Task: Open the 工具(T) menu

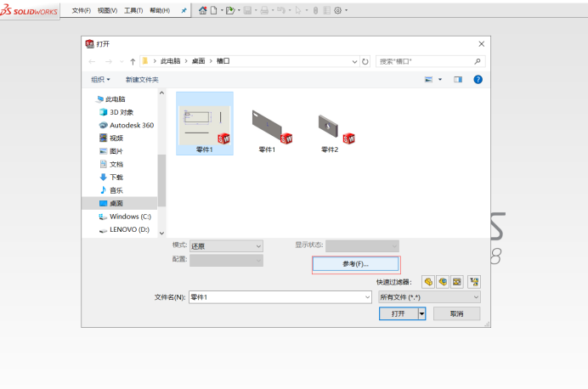Action: coord(133,10)
